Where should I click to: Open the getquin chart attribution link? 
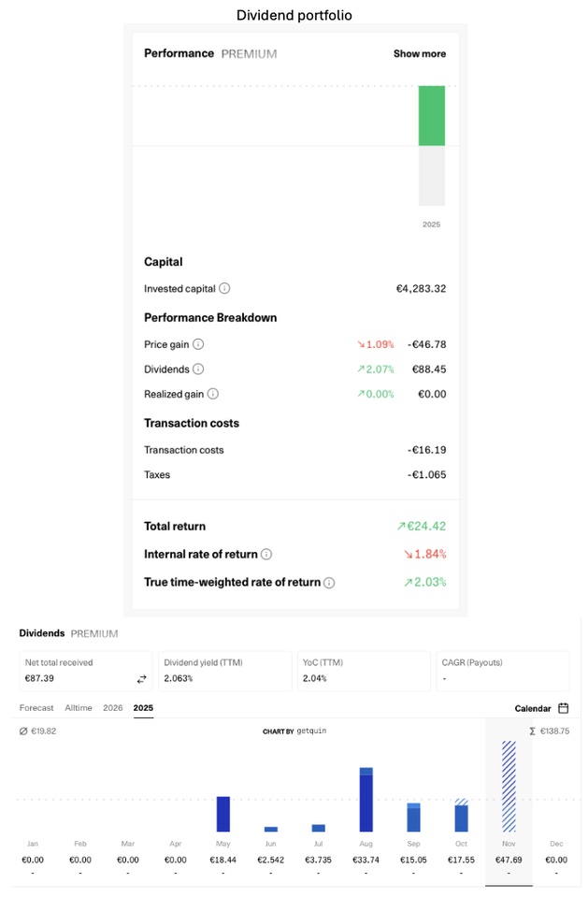[294, 731]
